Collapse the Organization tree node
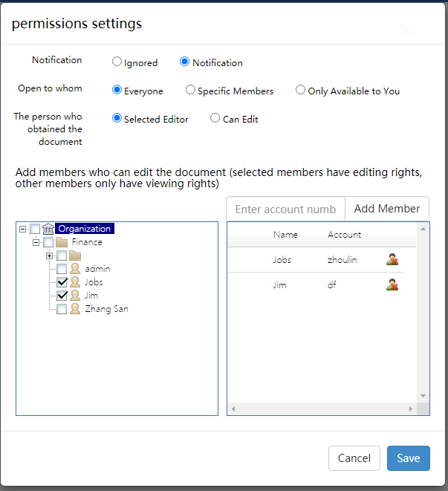448x491 pixels. [x=24, y=229]
